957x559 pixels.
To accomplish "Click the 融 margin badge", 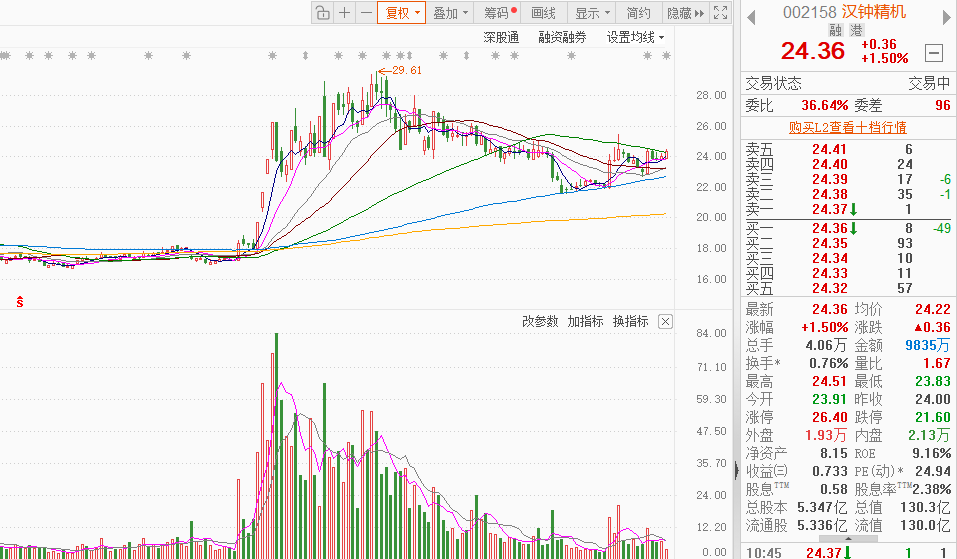I will 836,30.
